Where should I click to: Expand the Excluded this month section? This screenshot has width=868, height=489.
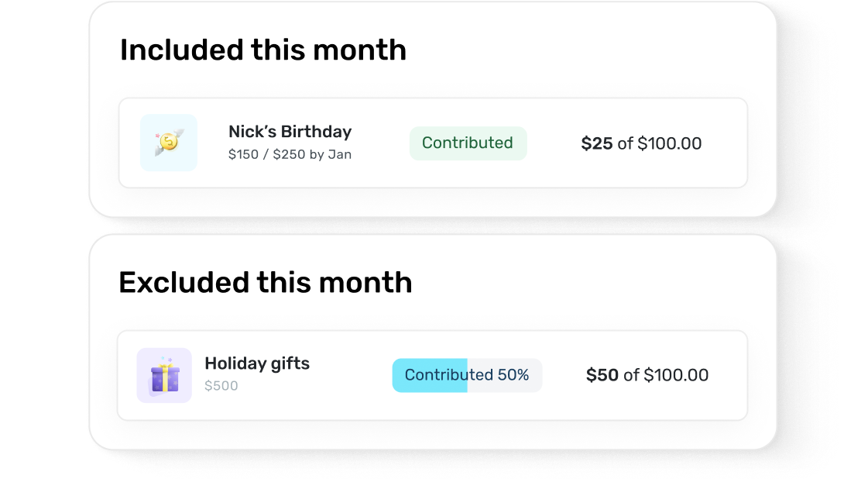click(266, 281)
